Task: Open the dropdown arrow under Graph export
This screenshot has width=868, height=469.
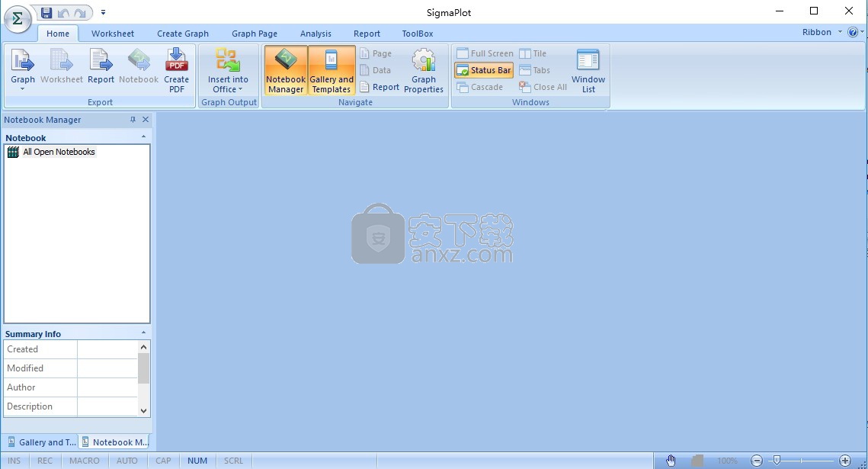Action: coord(23,89)
